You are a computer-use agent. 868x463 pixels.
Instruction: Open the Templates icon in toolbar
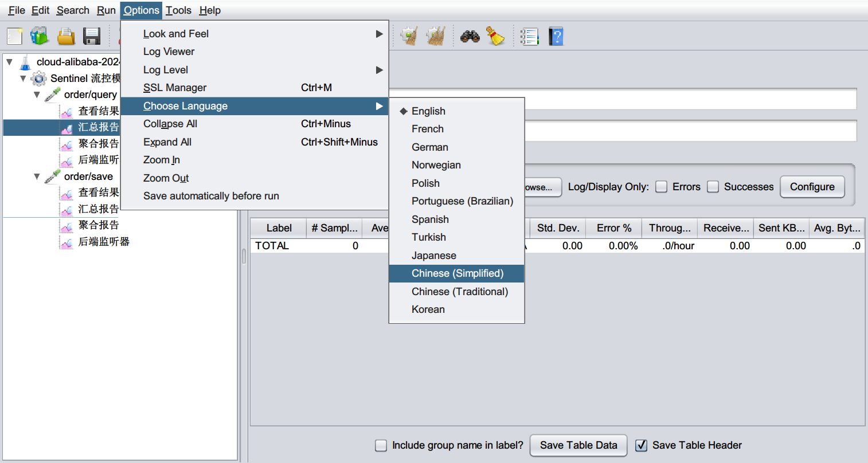tap(40, 36)
